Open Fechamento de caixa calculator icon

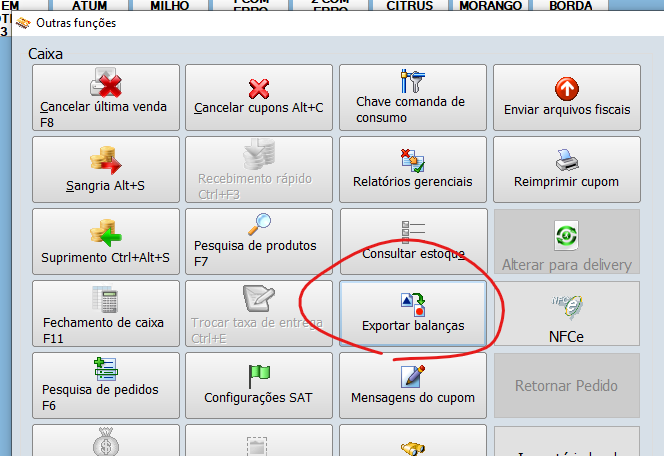(x=105, y=299)
